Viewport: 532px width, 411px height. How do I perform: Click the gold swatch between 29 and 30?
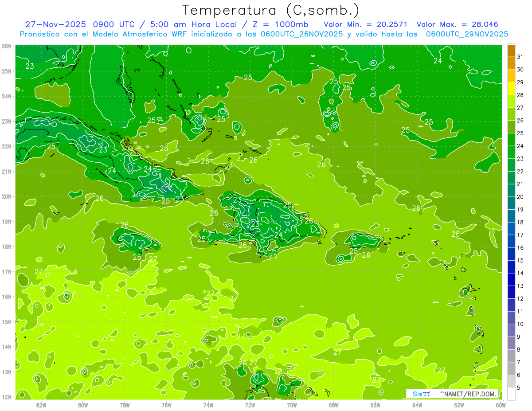(511, 76)
